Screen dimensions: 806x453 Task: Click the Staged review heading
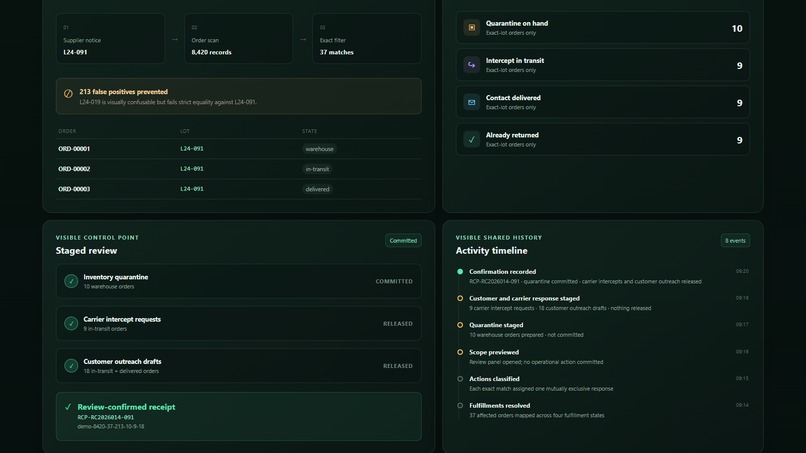(x=86, y=251)
